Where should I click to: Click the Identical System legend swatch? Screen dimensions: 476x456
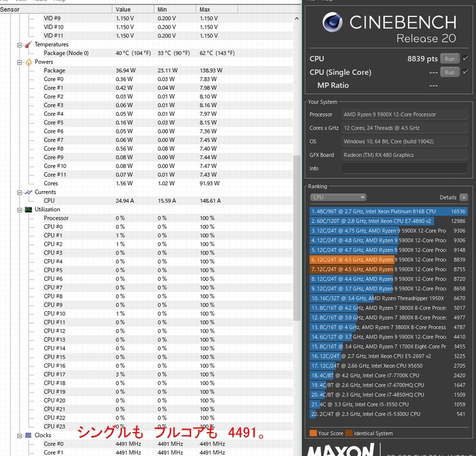[x=349, y=433]
